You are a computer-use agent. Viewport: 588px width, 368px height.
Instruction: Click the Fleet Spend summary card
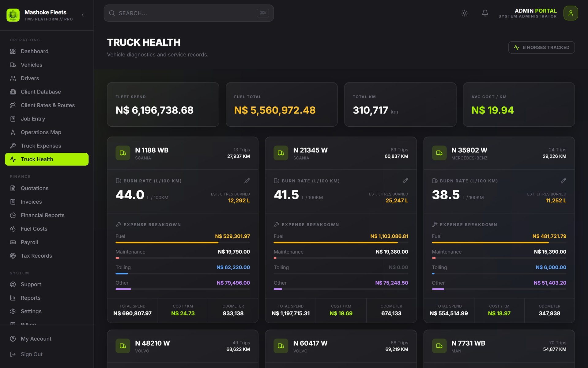(163, 104)
